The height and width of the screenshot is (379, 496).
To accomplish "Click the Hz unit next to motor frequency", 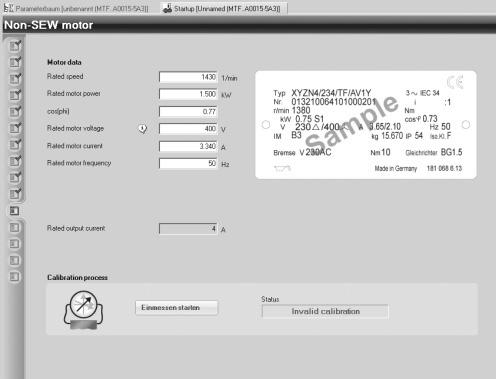I will coord(225,164).
